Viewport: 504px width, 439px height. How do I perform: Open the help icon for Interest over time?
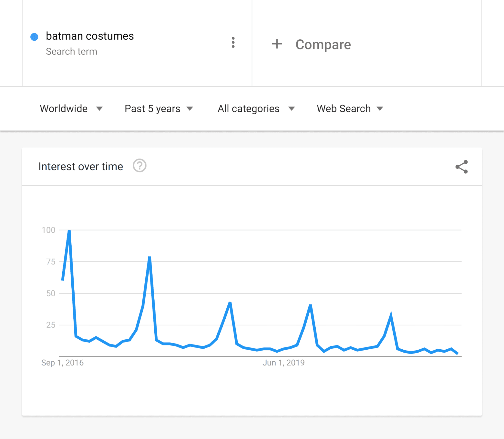point(139,166)
